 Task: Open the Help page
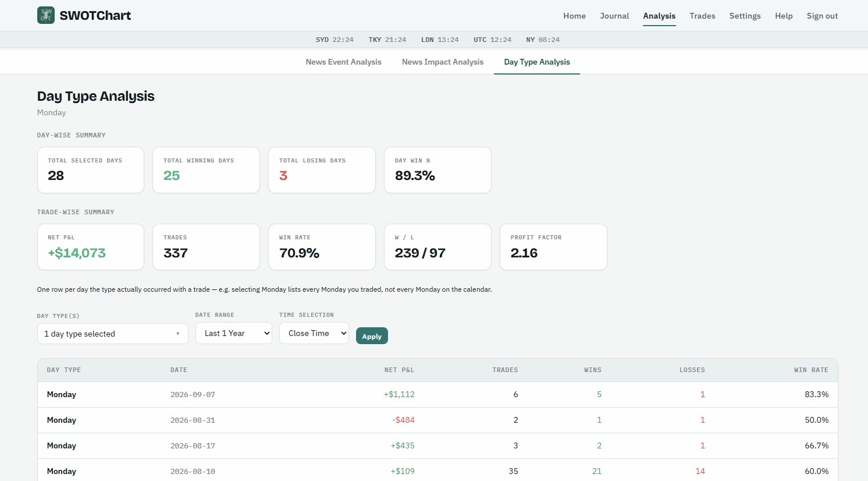click(x=784, y=16)
